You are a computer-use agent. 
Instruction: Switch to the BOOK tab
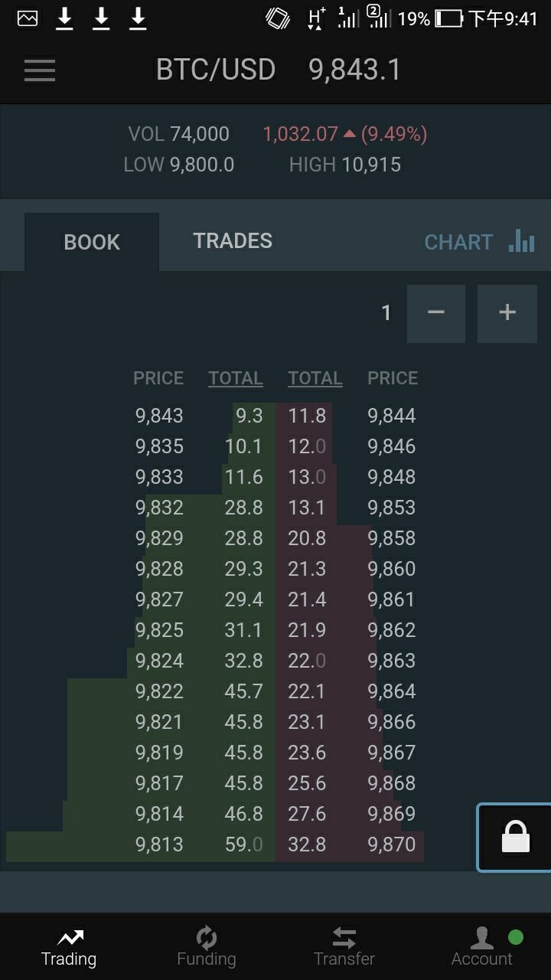(x=92, y=242)
